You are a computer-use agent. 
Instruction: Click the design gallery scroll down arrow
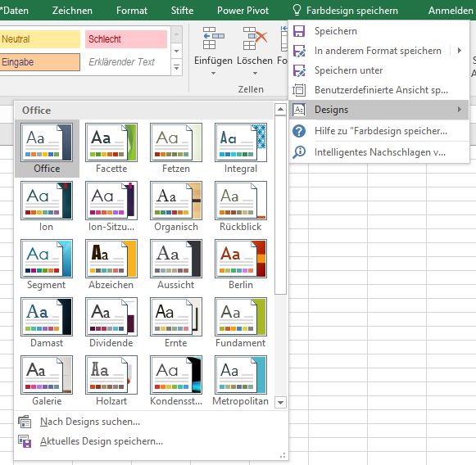[280, 403]
